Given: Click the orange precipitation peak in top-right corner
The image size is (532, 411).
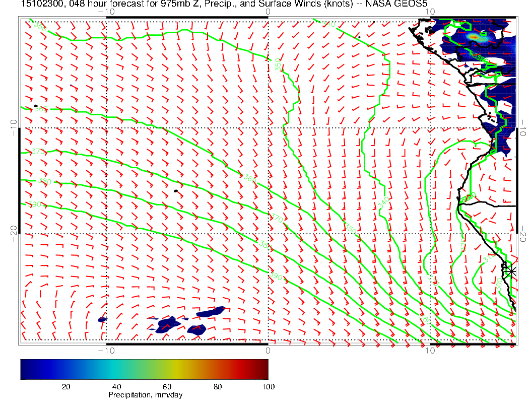Looking at the screenshot, I should 475,37.
